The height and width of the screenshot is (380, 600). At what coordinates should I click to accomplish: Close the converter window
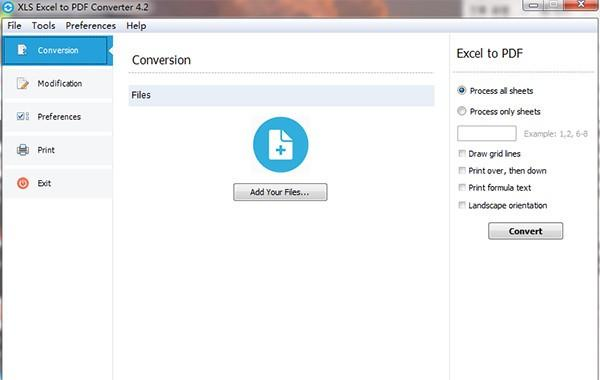tap(580, 5)
